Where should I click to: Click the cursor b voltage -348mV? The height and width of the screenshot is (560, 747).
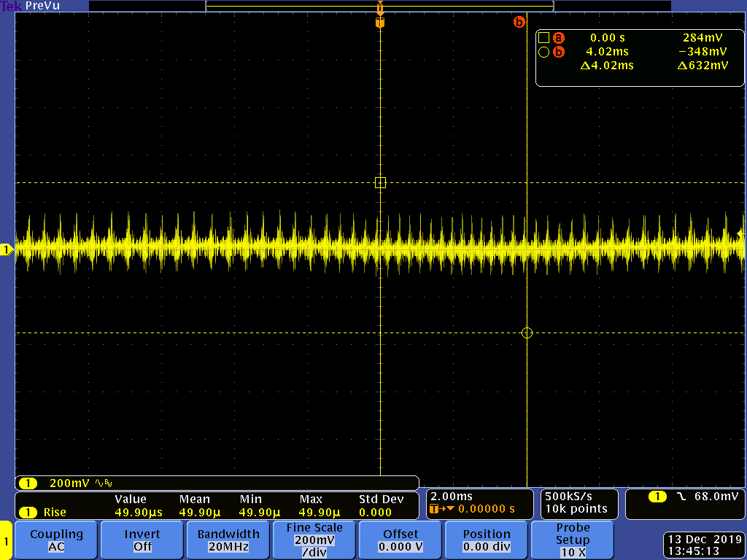click(x=703, y=52)
